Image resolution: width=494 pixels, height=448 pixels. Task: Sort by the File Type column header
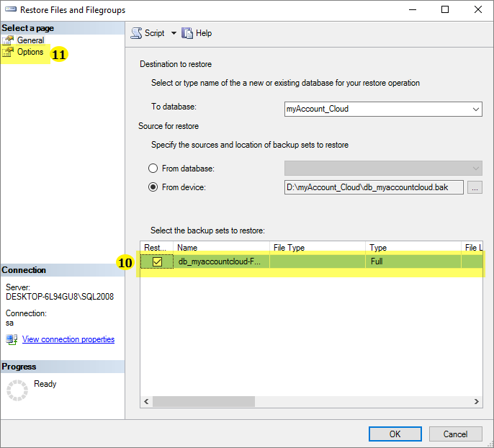click(318, 248)
